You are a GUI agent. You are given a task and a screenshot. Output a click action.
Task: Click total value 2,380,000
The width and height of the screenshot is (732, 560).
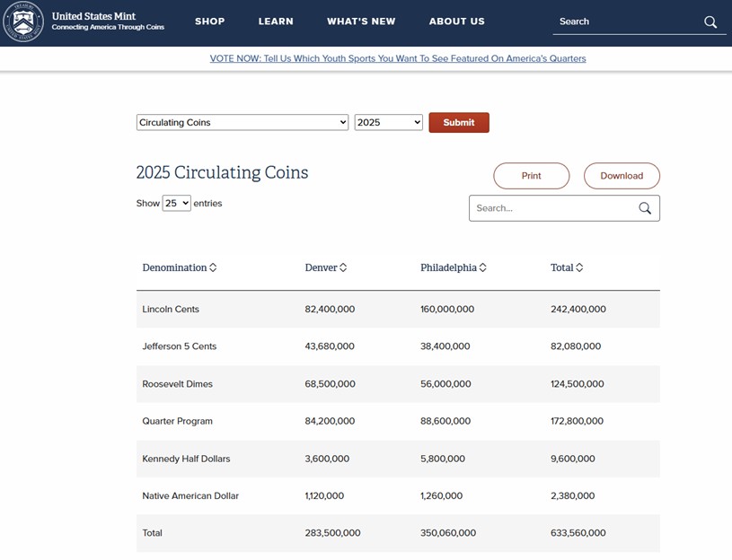tap(572, 496)
